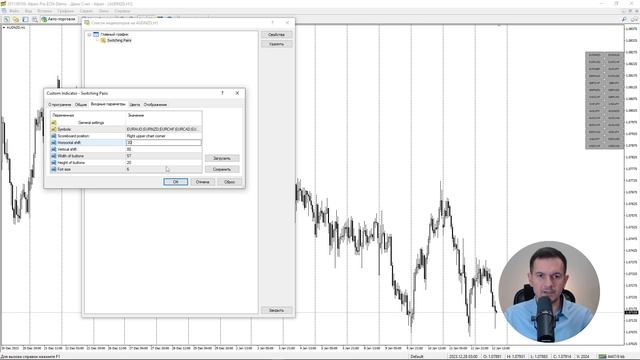Screen dimensions: 640x360
Task: Collapse the Главный график tree node
Action: tap(89, 35)
